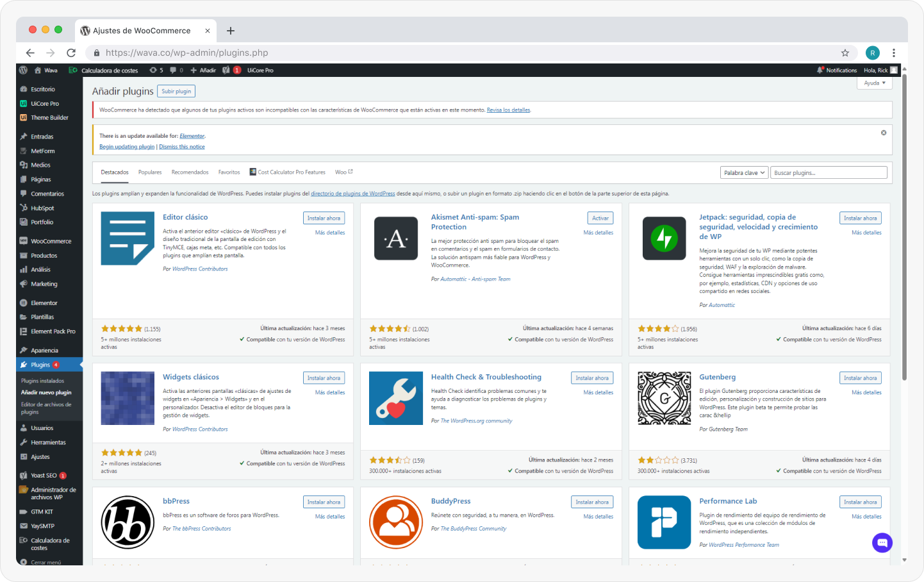Click the page vertical scrollbar
Screen dimensions: 924x582
click(904, 228)
